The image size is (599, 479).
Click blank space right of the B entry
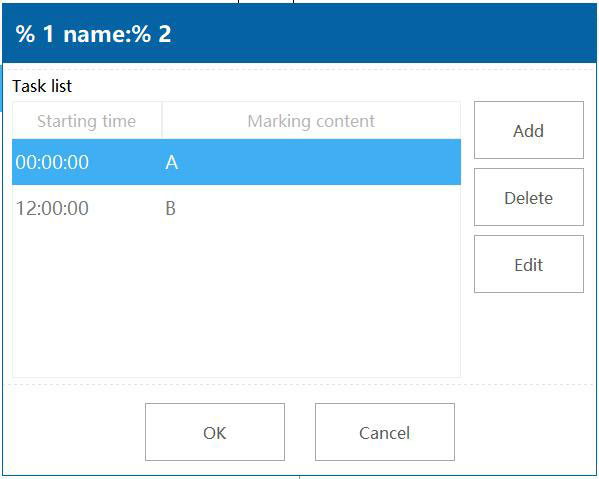317,208
